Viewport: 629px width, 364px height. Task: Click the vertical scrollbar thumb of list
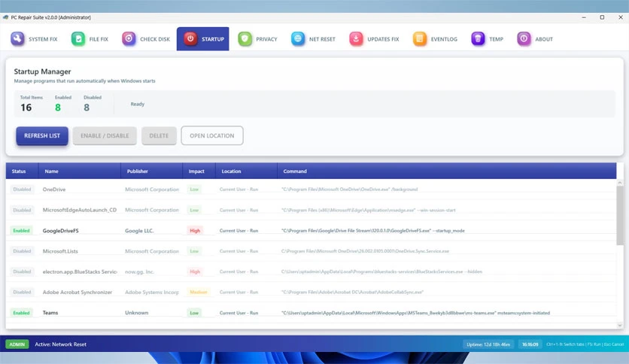(620, 216)
